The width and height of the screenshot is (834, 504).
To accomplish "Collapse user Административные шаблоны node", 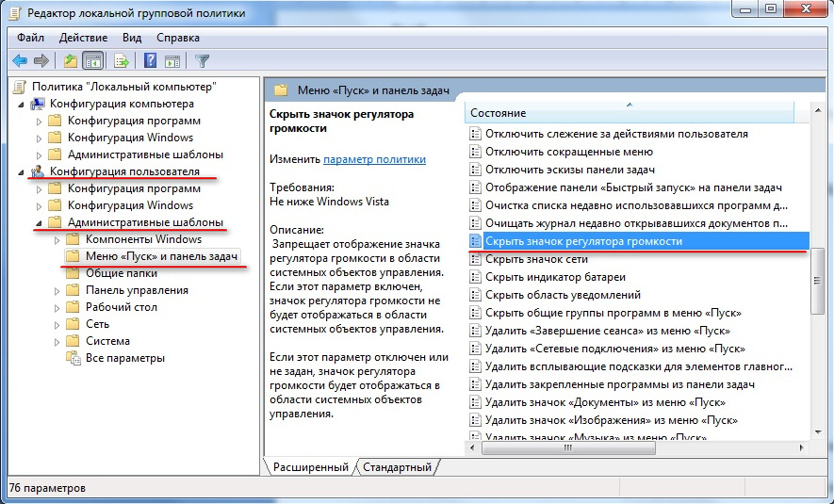I will pyautogui.click(x=39, y=223).
